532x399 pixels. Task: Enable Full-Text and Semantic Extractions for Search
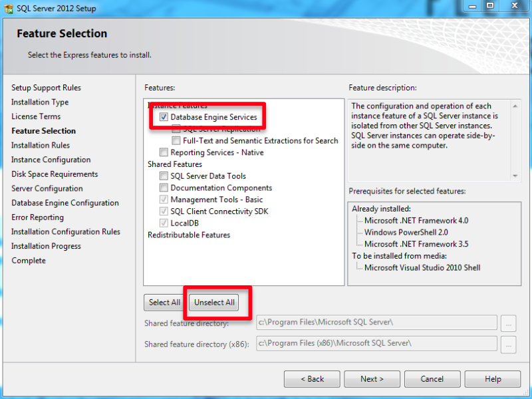[x=176, y=141]
